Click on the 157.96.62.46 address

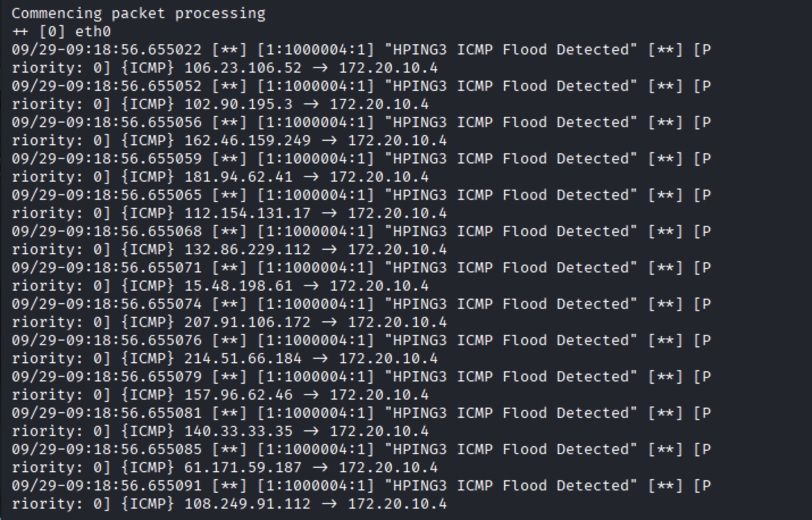click(x=238, y=395)
